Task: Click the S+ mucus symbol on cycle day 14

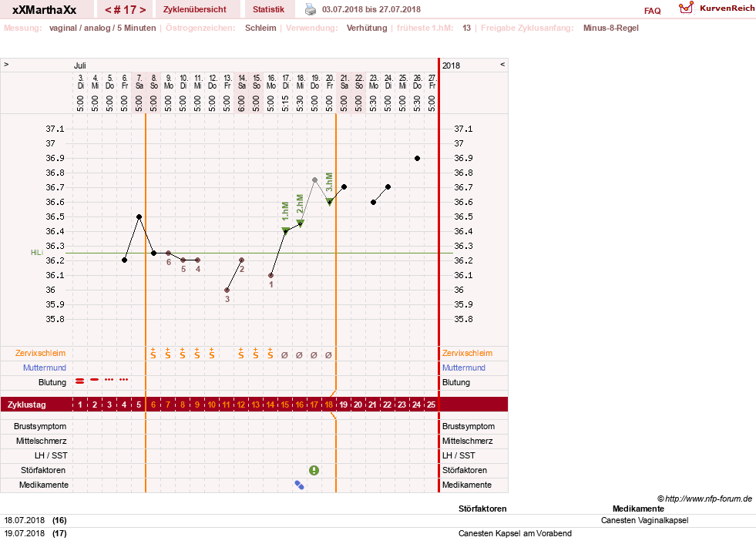Action: click(x=270, y=354)
